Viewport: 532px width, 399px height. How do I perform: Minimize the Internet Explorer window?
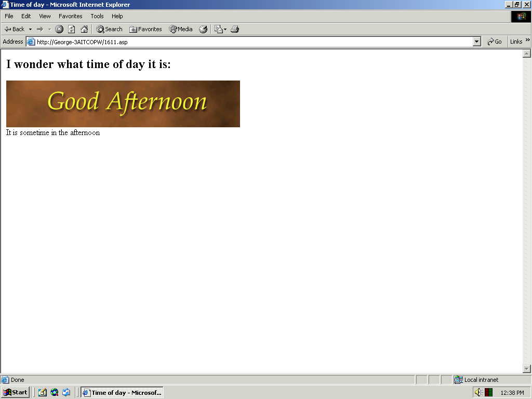[x=509, y=5]
